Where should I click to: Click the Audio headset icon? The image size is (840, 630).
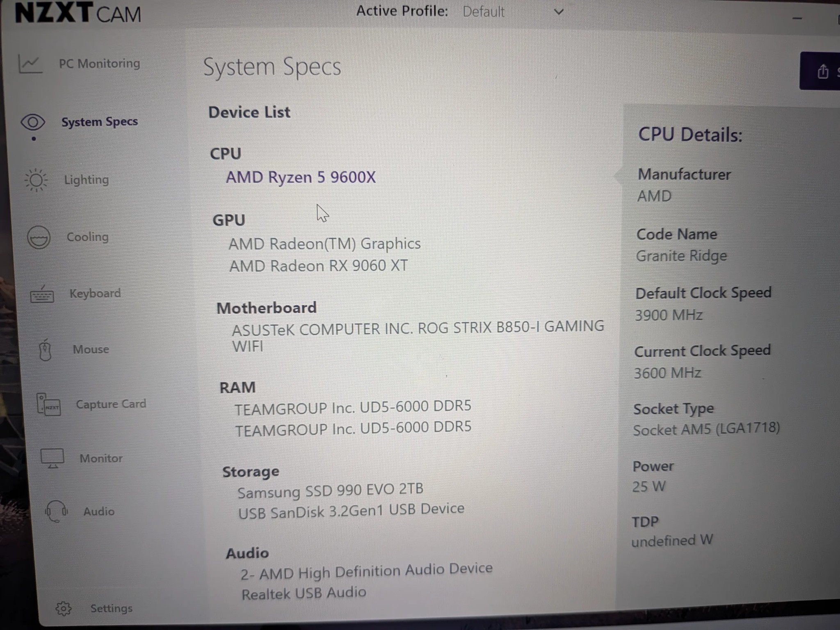click(56, 511)
